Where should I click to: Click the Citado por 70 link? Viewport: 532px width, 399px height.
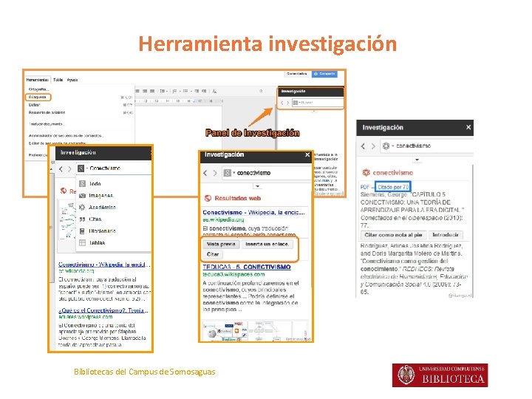(393, 187)
